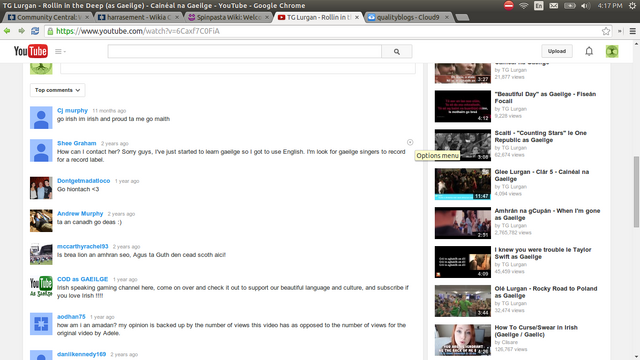Click the 4:17 PM clock
Screen dimensions: 640x360
tap(610, 6)
